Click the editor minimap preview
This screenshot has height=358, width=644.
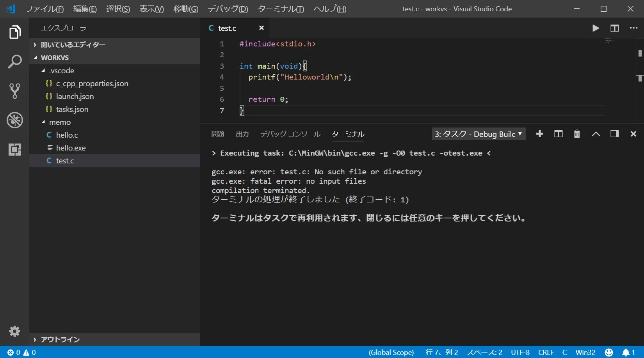coord(610,41)
